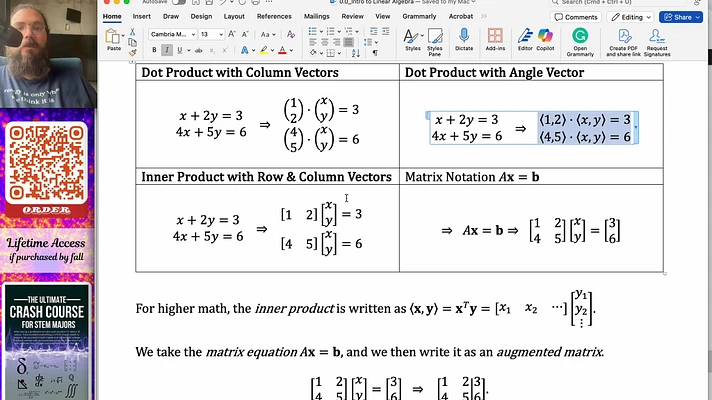Viewport: 712px width, 400px height.
Task: Expand font color arrow
Action: click(x=291, y=50)
